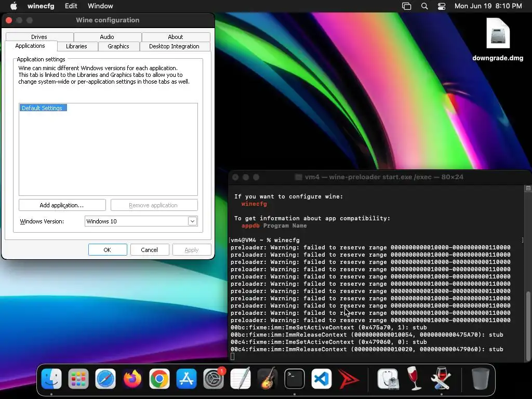Open the Apple menu
The width and height of the screenshot is (532, 399).
pos(14,6)
